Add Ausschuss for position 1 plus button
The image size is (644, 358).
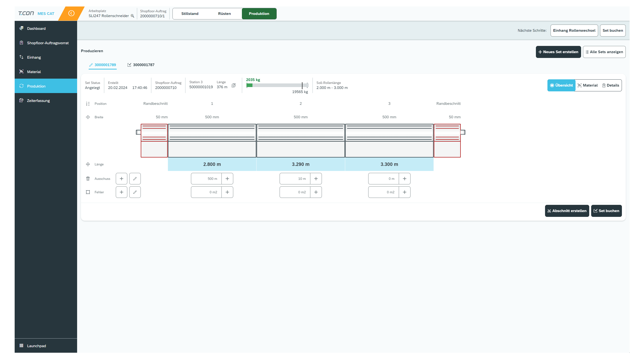click(x=227, y=179)
